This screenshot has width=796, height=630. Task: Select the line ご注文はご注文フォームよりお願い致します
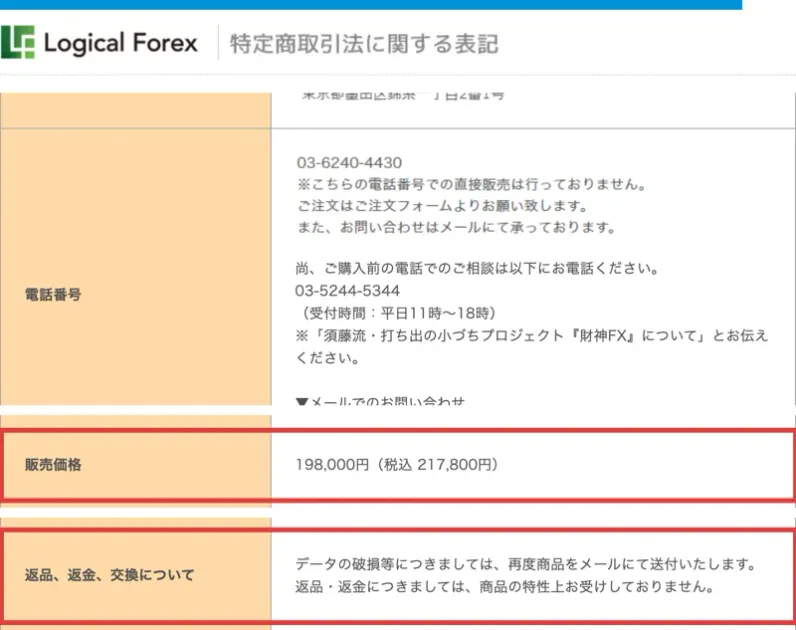pyautogui.click(x=442, y=206)
